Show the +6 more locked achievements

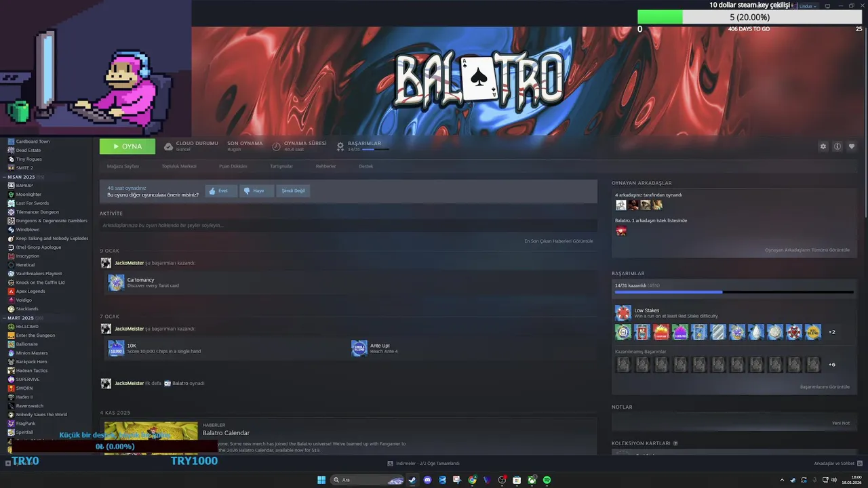[832, 365]
